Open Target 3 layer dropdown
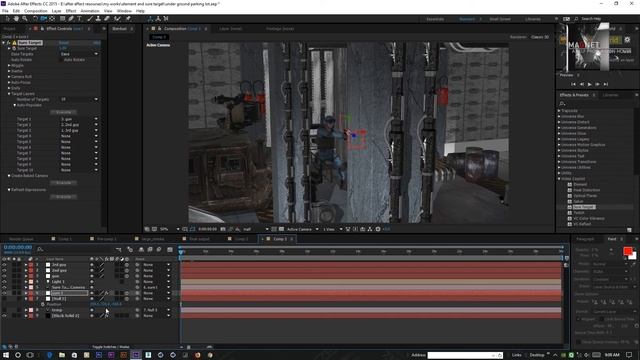Screen dimensions: 640x360 click(80, 130)
